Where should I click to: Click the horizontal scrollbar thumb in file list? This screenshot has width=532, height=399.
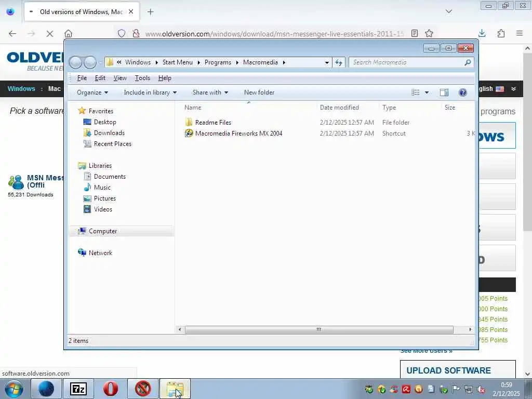[x=319, y=329]
